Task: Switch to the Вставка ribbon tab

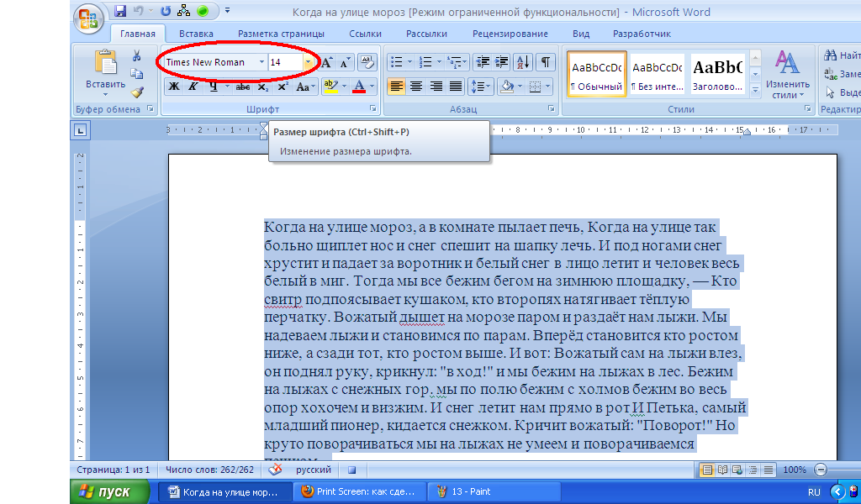Action: point(196,34)
